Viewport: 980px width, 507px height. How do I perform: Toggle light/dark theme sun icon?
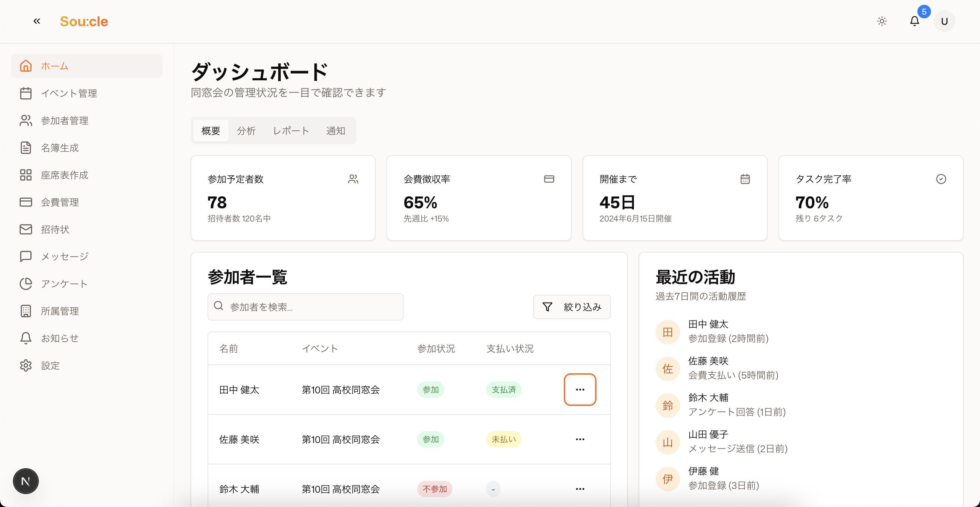tap(882, 21)
